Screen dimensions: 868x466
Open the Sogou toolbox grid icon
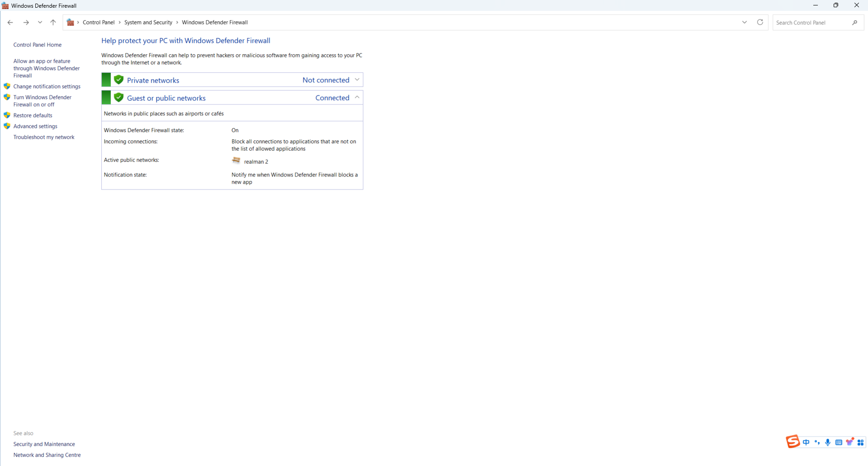pyautogui.click(x=860, y=442)
